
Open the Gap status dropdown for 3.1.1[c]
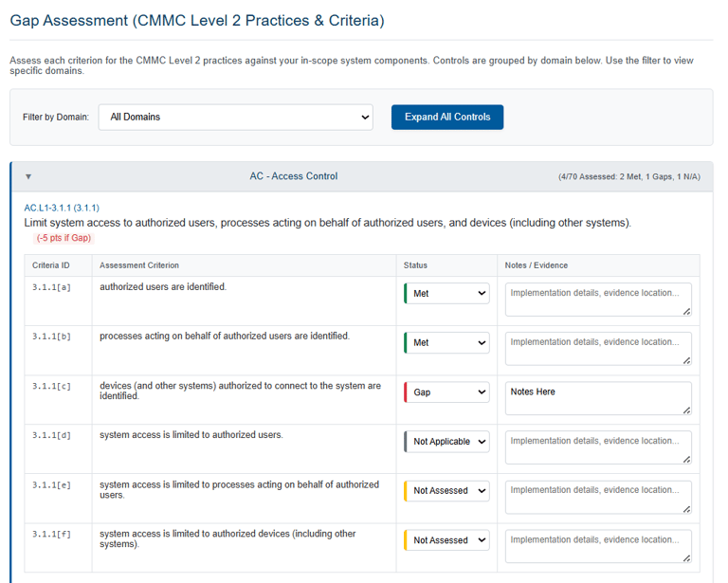point(446,392)
